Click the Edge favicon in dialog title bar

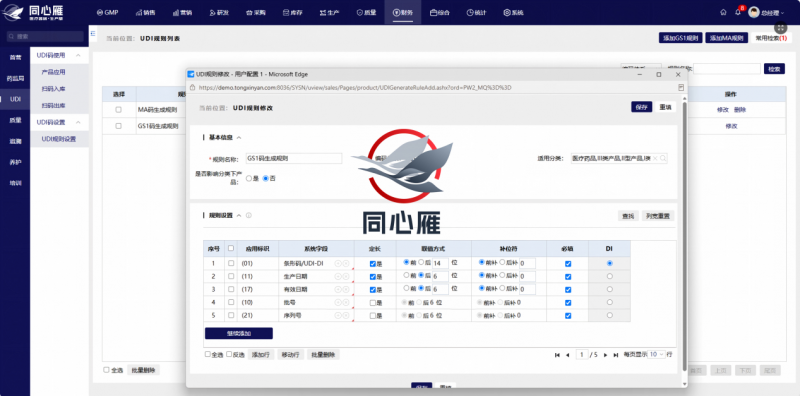click(x=191, y=75)
